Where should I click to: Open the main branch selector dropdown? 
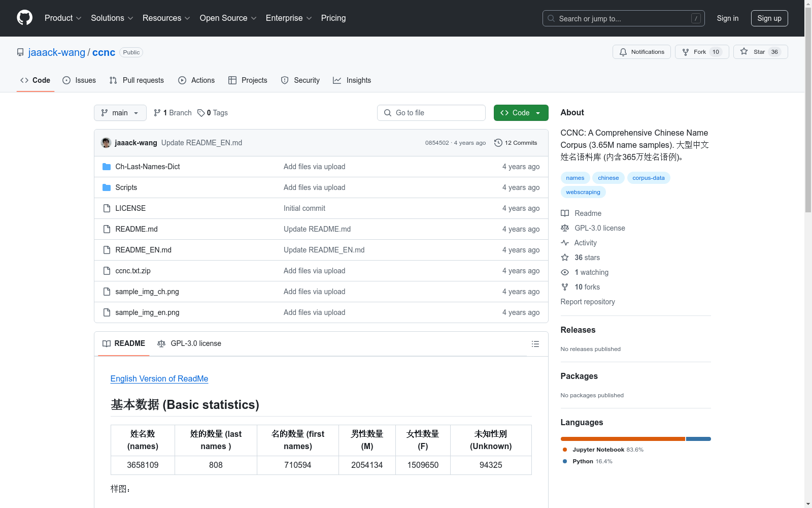pos(120,113)
